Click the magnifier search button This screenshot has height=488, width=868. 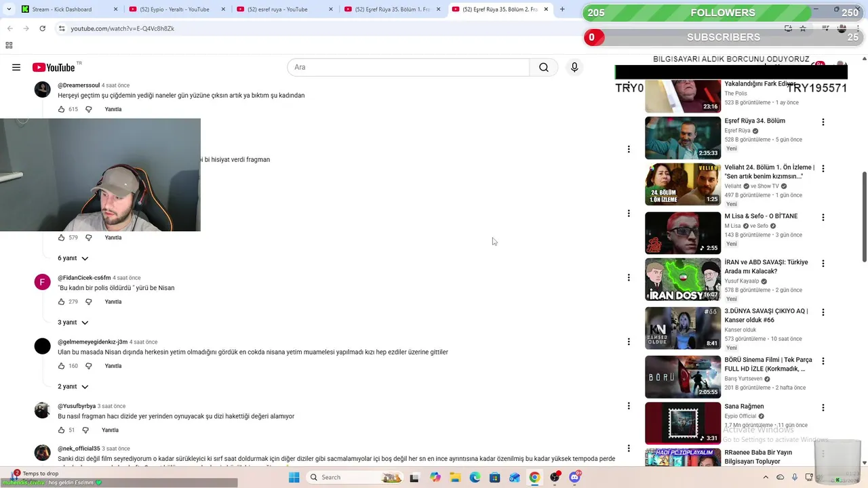point(544,67)
